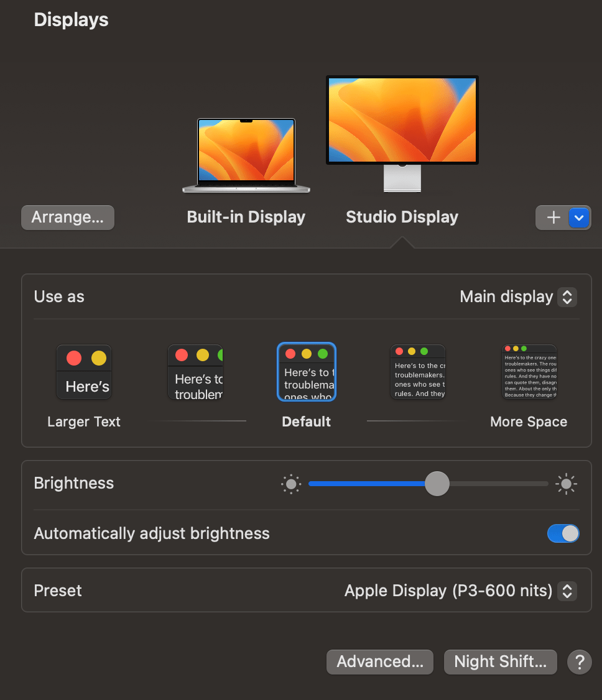Screen dimensions: 602x700
Task: Expand the chevron next to the add display button
Action: point(578,218)
